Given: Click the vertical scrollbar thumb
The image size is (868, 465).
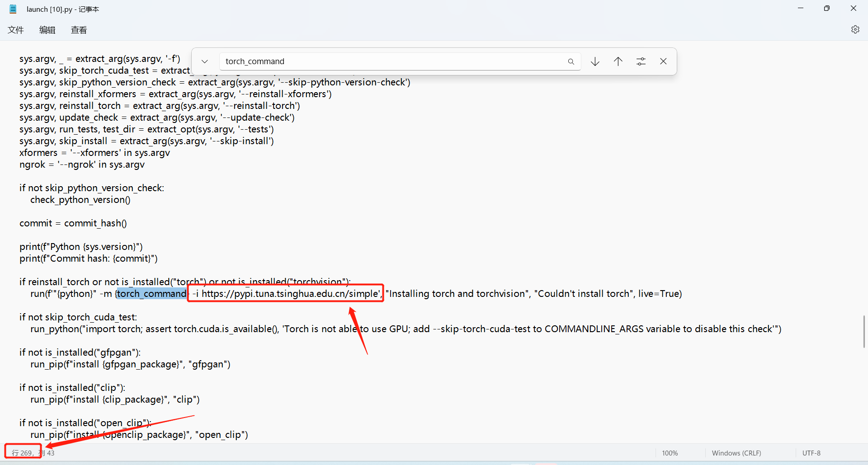Looking at the screenshot, I should coord(864,331).
